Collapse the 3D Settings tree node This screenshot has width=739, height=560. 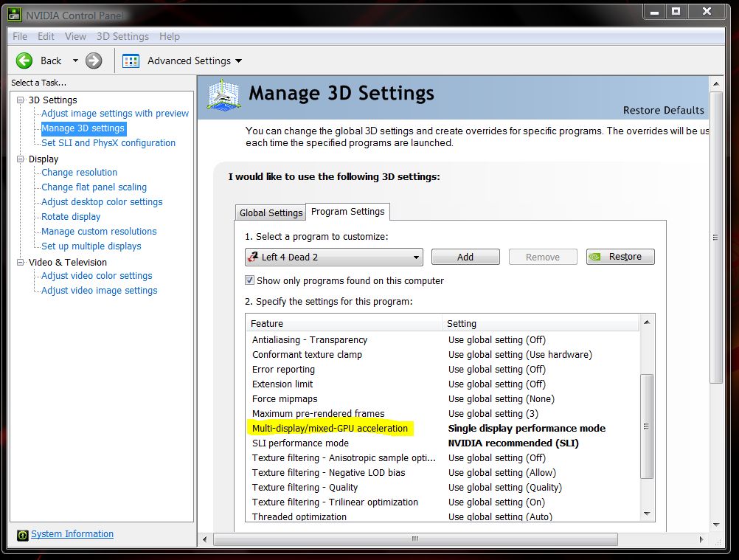point(20,100)
